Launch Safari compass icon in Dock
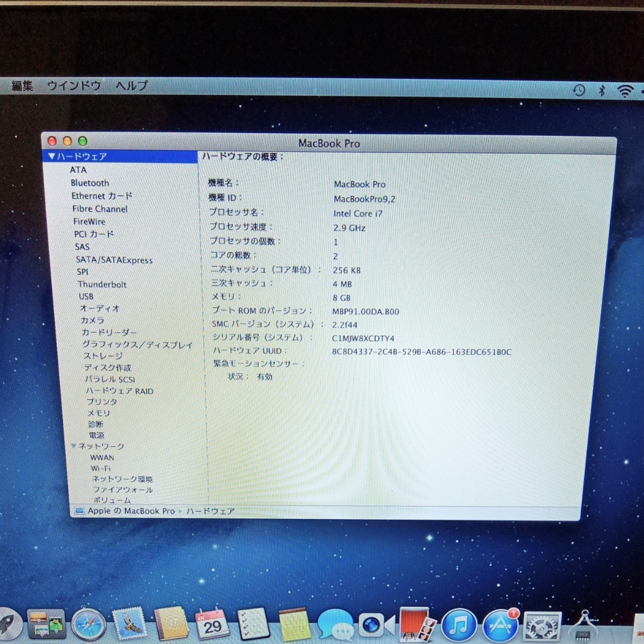644x644 pixels. click(x=89, y=625)
